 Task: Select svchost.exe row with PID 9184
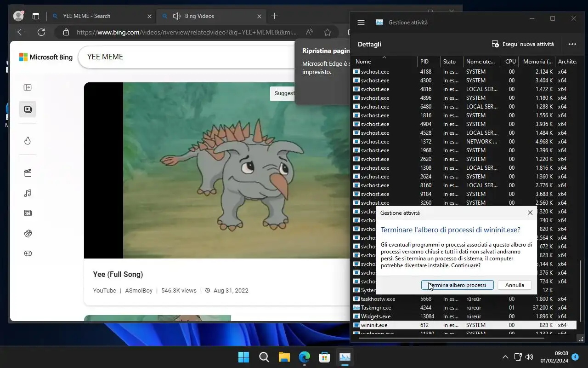click(x=464, y=194)
